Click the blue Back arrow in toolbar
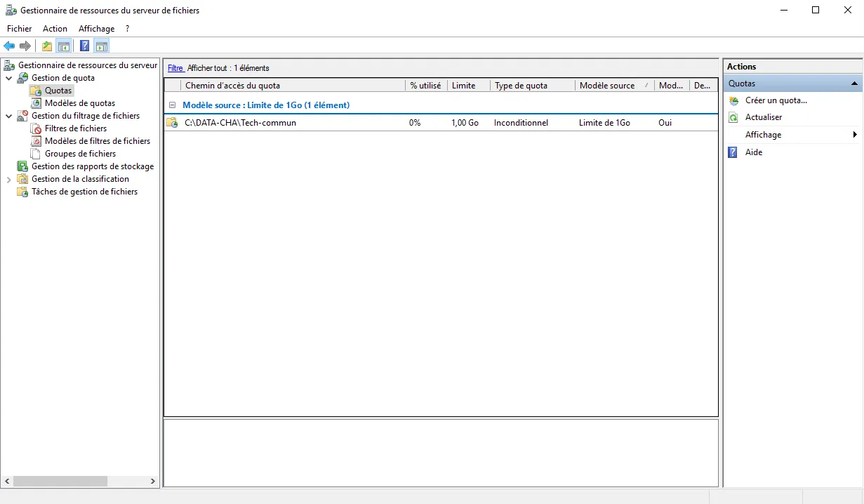The height and width of the screenshot is (504, 864). click(9, 46)
